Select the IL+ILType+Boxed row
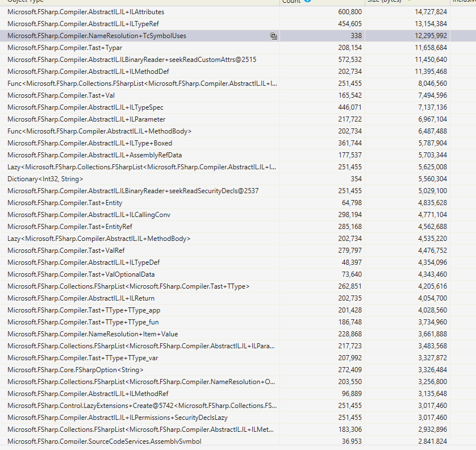The width and height of the screenshot is (476, 450). (238, 143)
